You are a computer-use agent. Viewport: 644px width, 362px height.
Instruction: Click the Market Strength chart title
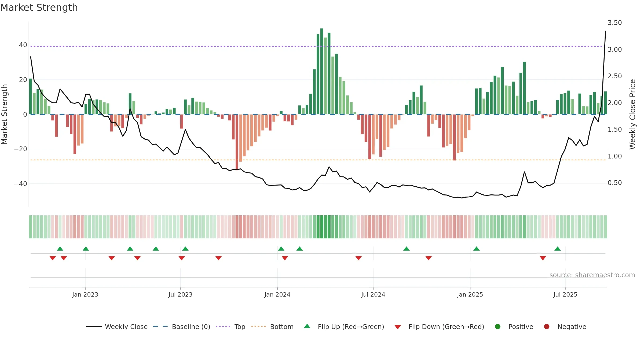39,8
